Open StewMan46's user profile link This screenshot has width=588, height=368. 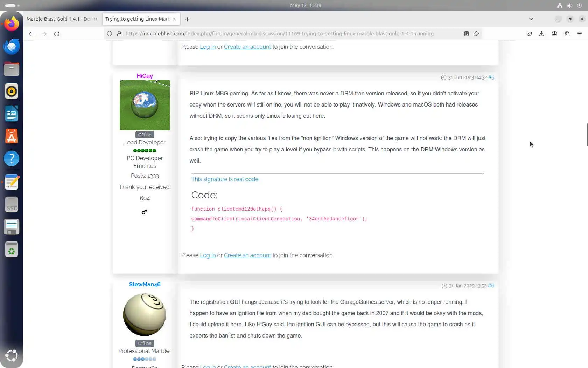[x=145, y=284]
